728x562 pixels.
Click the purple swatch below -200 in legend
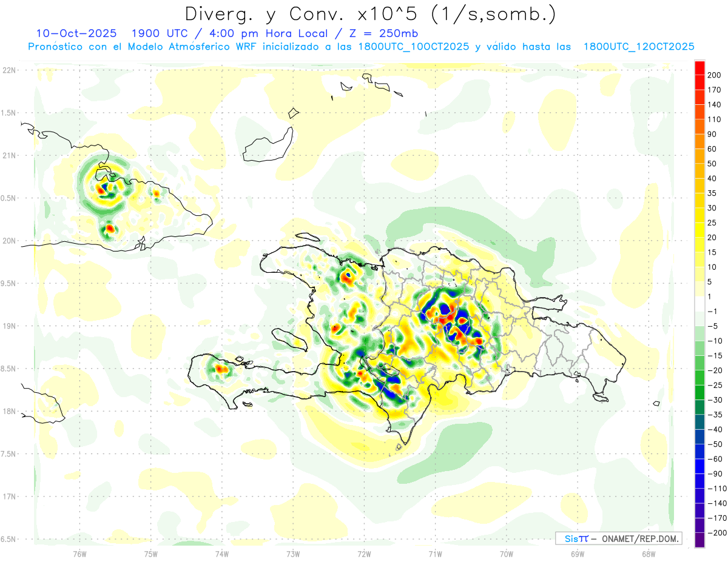click(x=699, y=540)
